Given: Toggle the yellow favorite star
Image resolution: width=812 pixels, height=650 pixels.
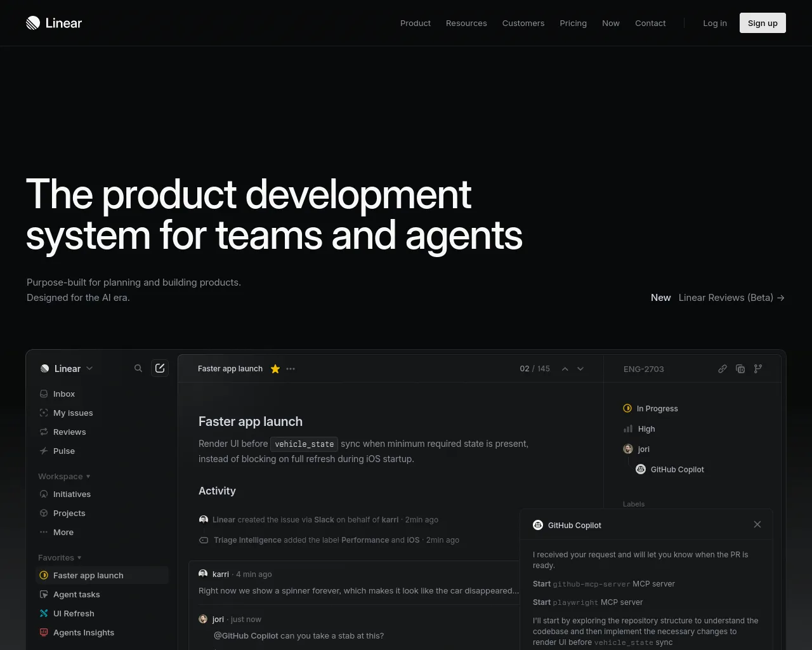Looking at the screenshot, I should (x=275, y=369).
